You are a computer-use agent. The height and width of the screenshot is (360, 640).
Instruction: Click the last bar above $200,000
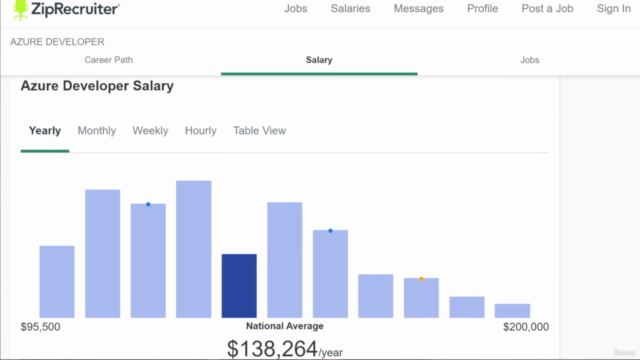(x=512, y=311)
